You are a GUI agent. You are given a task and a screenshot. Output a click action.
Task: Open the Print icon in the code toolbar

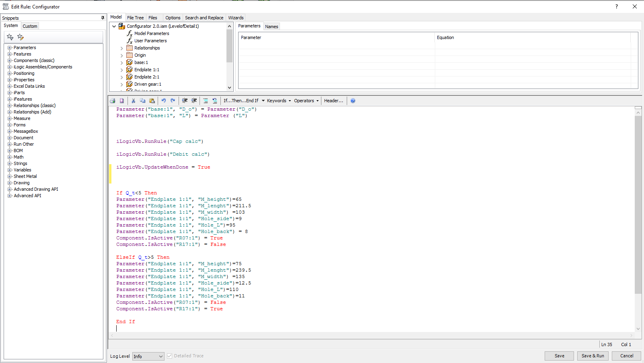point(113,101)
